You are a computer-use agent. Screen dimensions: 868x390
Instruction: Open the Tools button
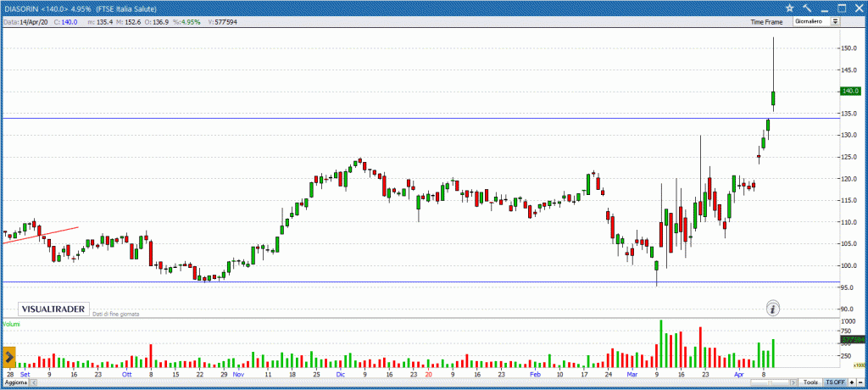click(x=810, y=382)
